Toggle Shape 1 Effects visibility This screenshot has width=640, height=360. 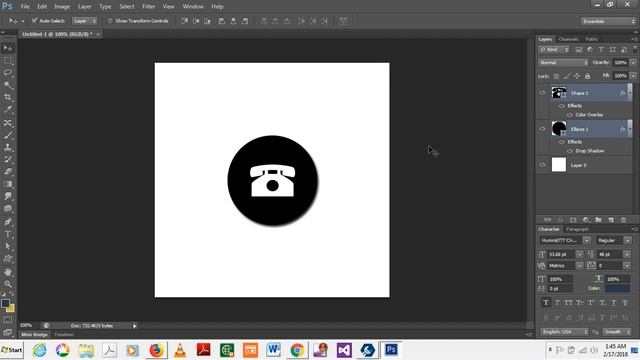coord(562,106)
